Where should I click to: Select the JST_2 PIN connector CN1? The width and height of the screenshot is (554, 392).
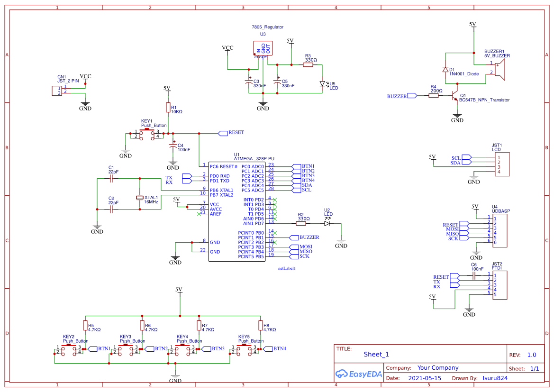(57, 90)
